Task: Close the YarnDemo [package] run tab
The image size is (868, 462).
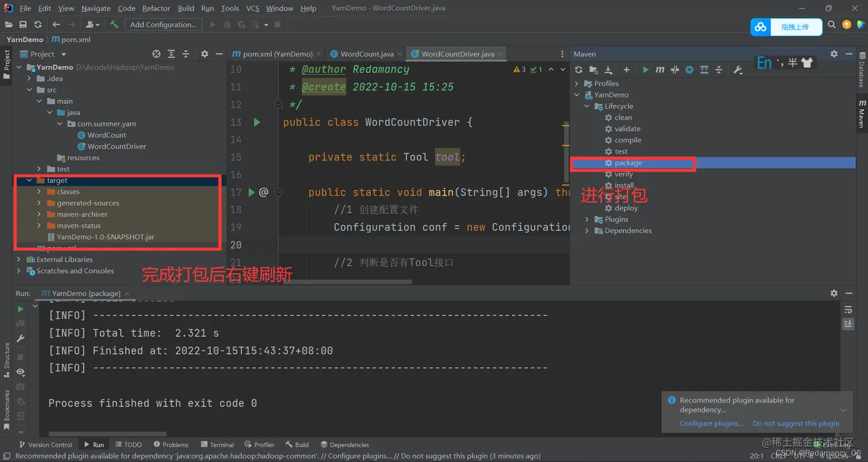Action: [x=126, y=293]
